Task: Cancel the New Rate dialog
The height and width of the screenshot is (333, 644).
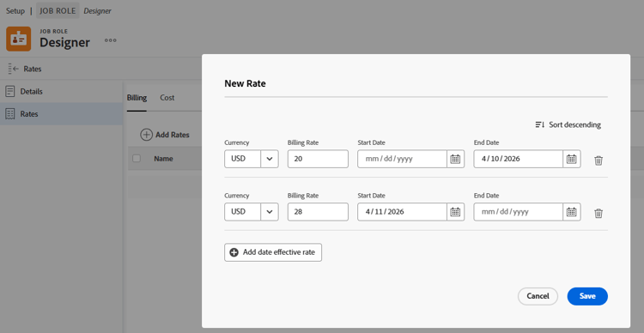Action: tap(538, 296)
